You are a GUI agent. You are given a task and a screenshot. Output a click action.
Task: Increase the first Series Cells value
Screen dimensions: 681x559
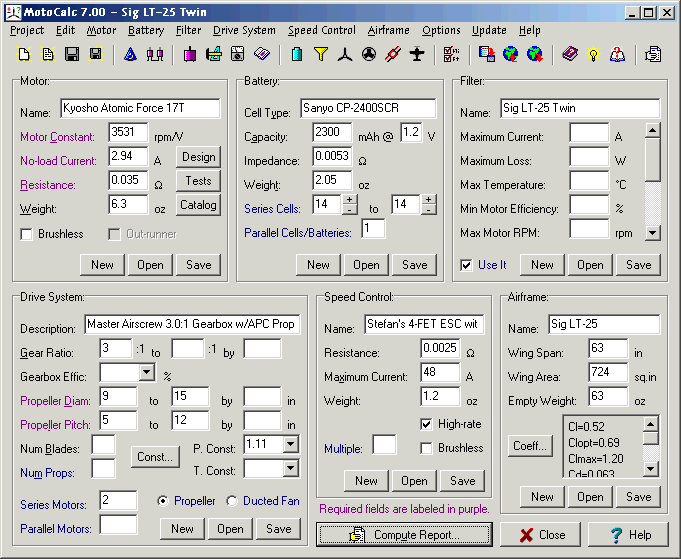click(350, 199)
